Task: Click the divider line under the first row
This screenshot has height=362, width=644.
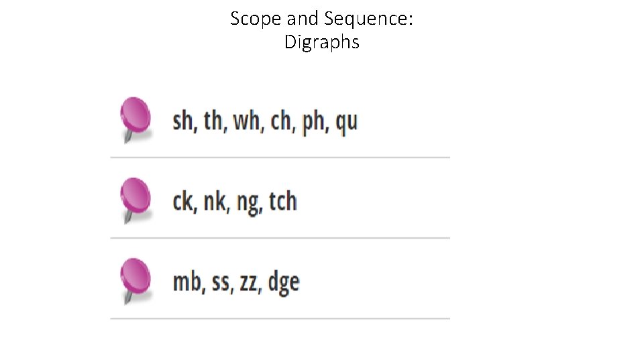Action: pyautogui.click(x=280, y=158)
